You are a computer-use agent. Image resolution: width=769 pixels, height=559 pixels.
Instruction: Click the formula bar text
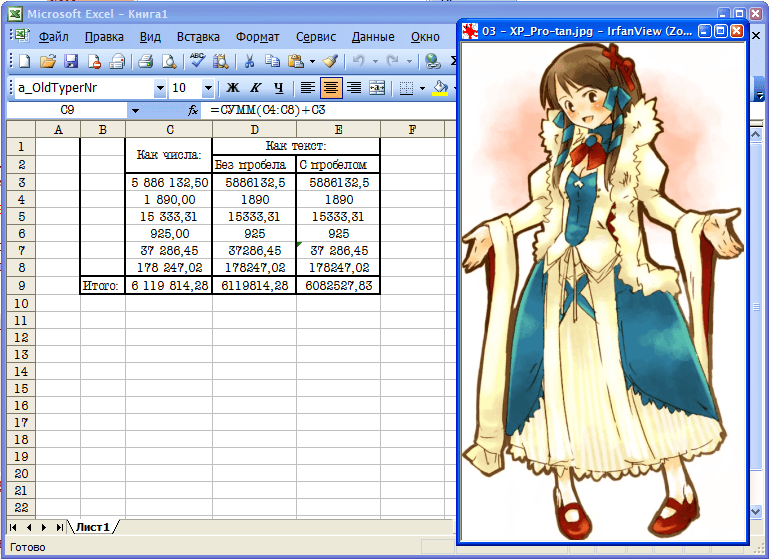point(268,110)
